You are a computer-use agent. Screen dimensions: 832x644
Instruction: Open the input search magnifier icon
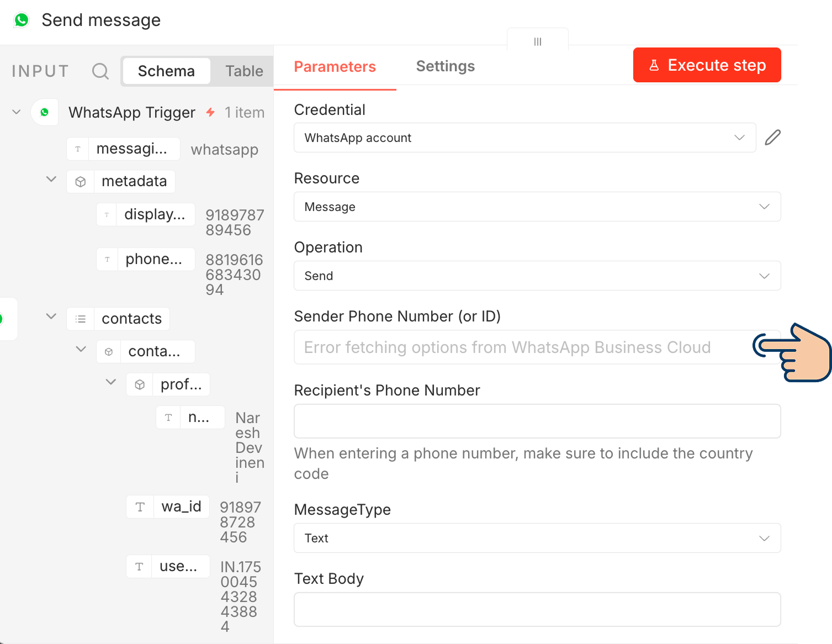point(100,71)
